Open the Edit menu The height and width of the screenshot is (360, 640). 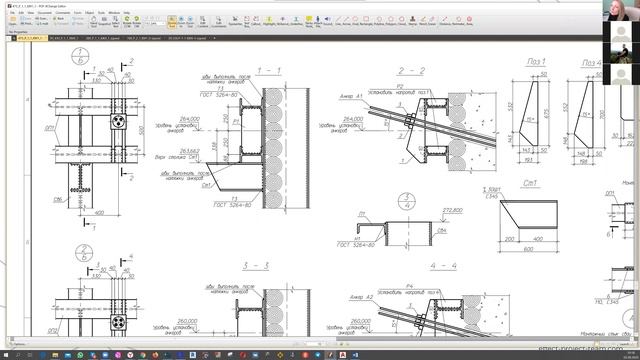tap(21, 13)
